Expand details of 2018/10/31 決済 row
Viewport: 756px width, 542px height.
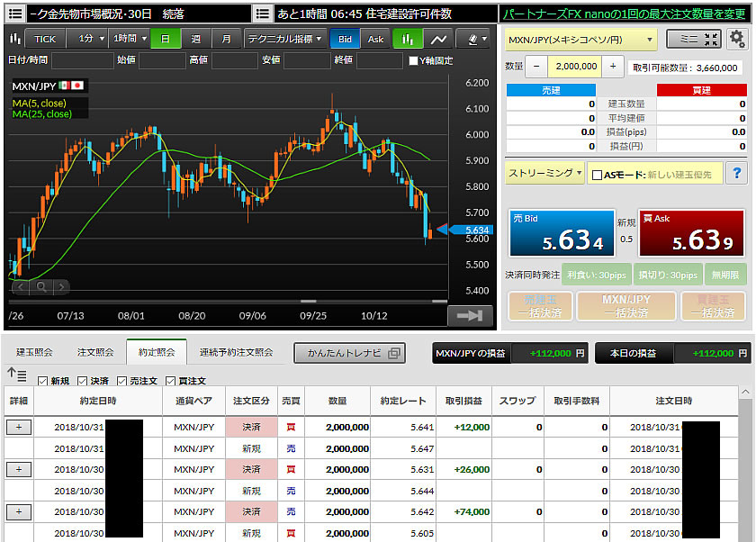point(19,427)
